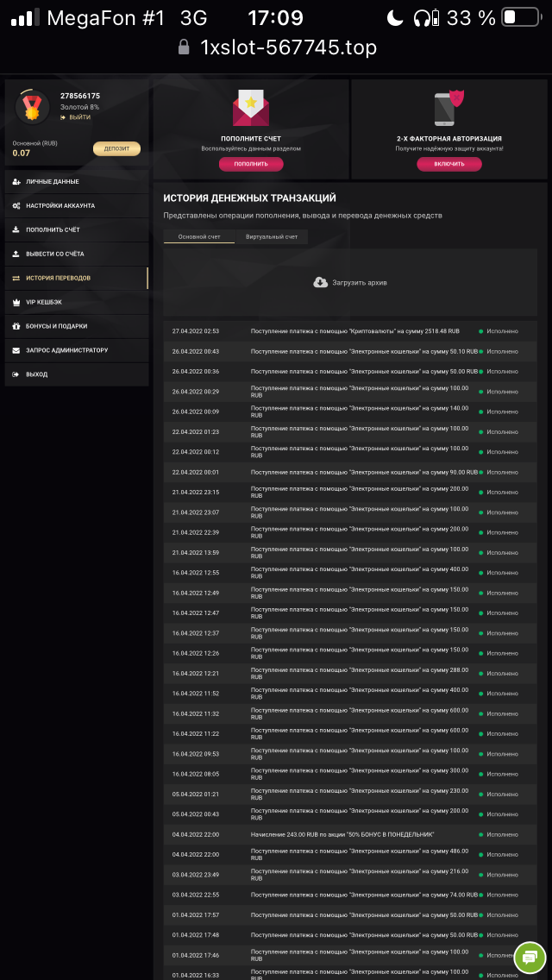Open ЗАПРОС АДМИНИСТРАТОРУ menu item
The height and width of the screenshot is (980, 552).
[x=66, y=350]
